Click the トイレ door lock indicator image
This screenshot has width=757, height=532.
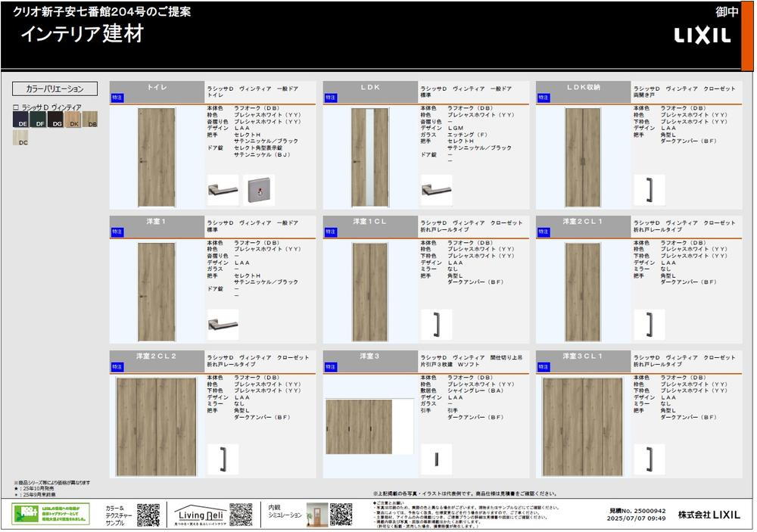tap(259, 190)
